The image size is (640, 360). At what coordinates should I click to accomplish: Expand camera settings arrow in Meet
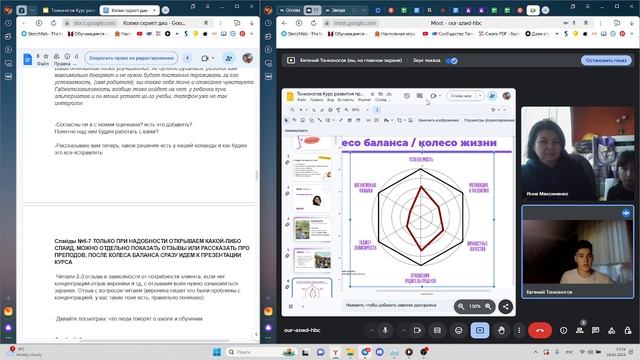pyautogui.click(x=403, y=330)
